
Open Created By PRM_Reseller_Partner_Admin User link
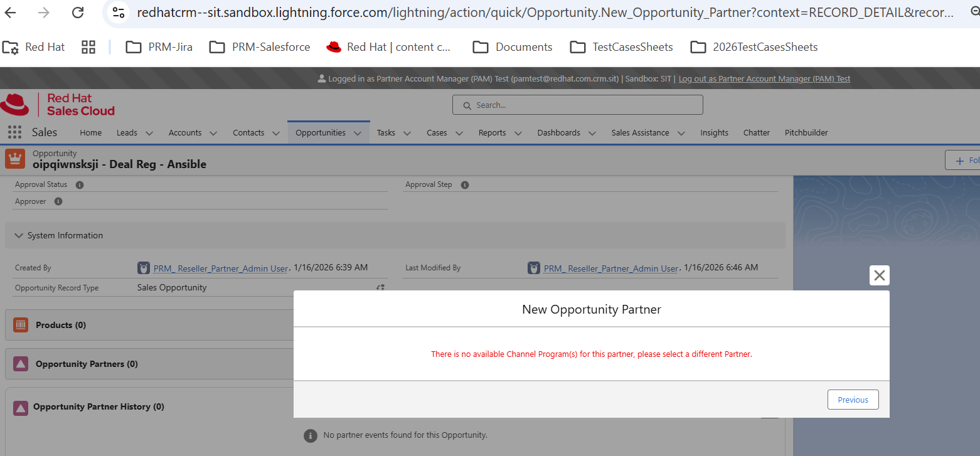pos(220,268)
